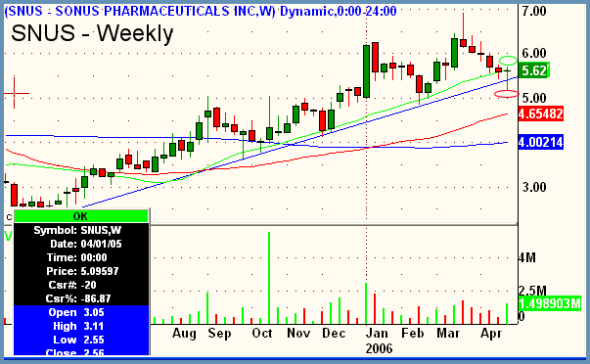590x364 pixels.
Task: Click the 3.00 price axis label
Action: coord(534,187)
